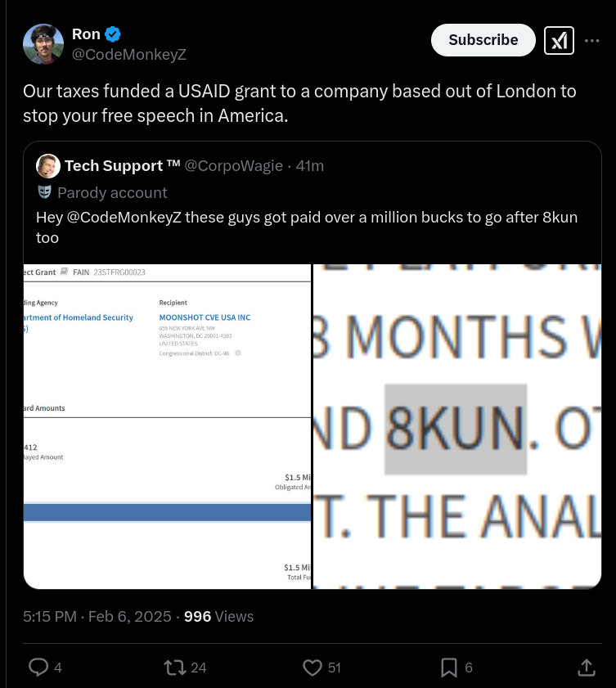Subscribe to Ron's account
This screenshot has height=688, width=616.
coord(483,40)
